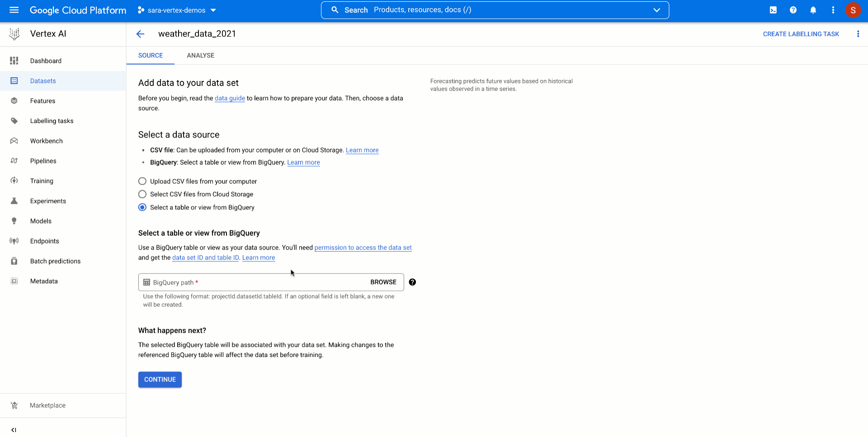This screenshot has width=868, height=437.
Task: Click CREATE LABELLING TASK
Action: coord(801,34)
